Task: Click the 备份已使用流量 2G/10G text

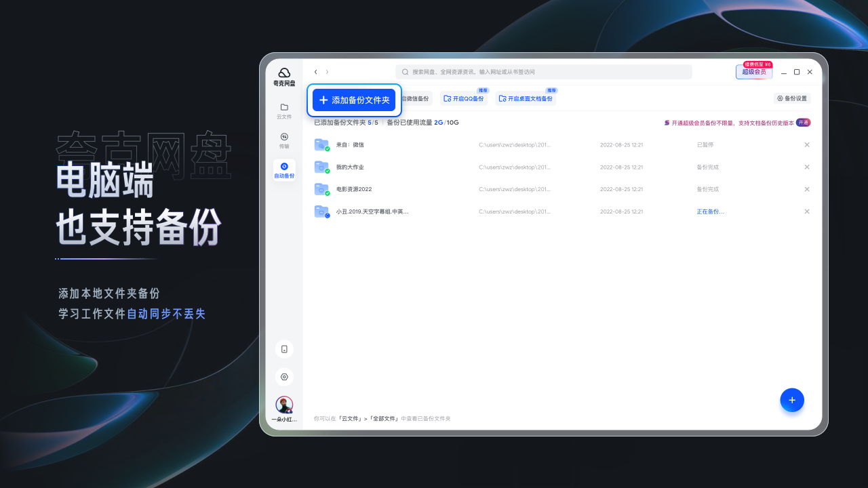Action: 422,123
